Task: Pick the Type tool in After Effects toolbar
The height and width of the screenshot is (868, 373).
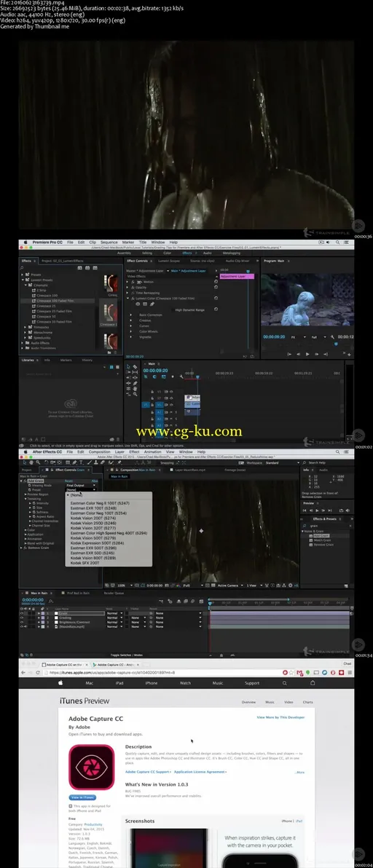Action: point(81,462)
